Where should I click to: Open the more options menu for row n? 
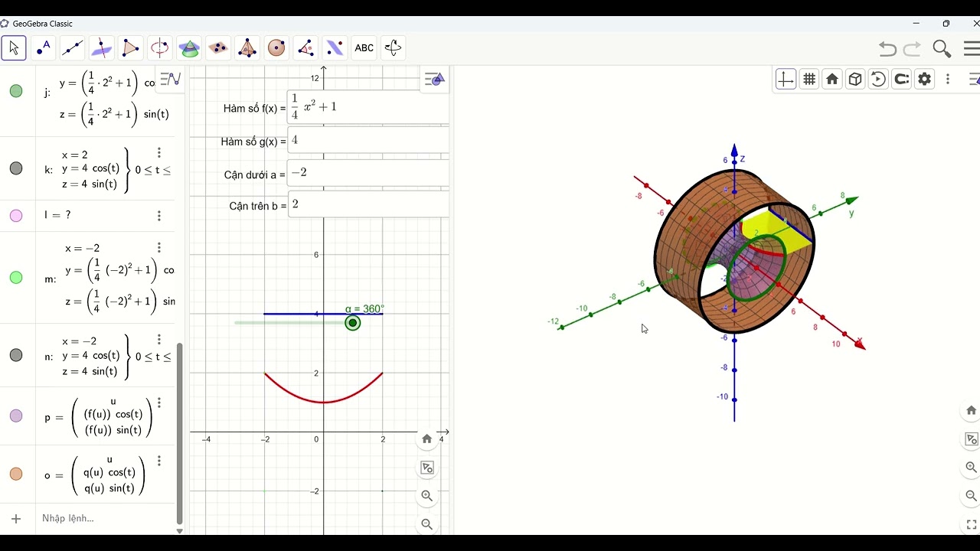159,339
